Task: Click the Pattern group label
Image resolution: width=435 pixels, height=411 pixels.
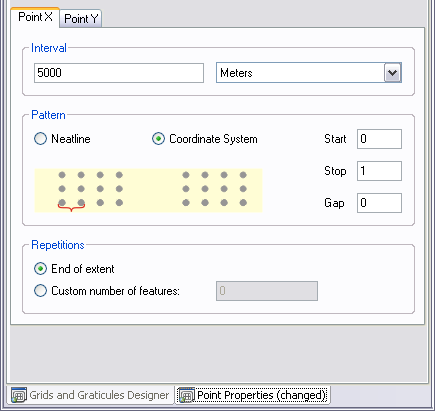Action: 48,115
